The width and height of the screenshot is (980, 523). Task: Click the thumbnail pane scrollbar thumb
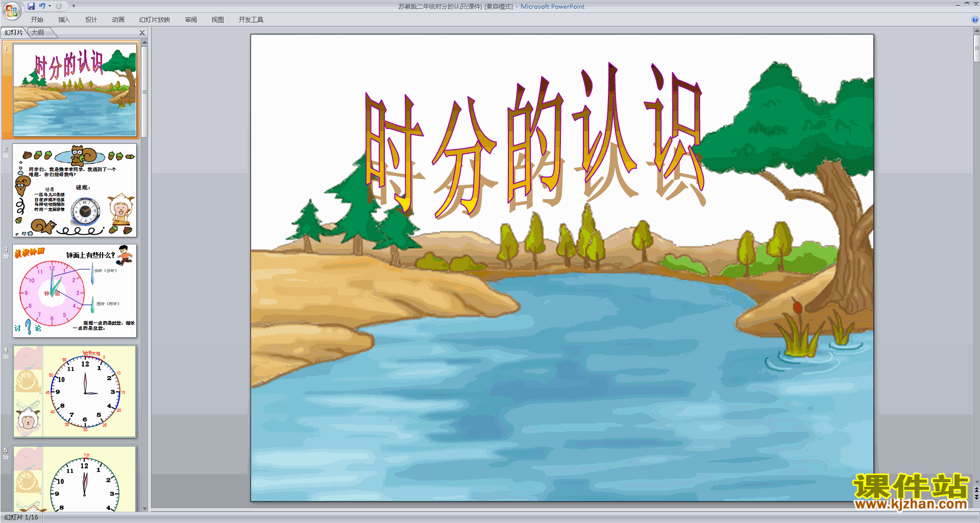(144, 92)
